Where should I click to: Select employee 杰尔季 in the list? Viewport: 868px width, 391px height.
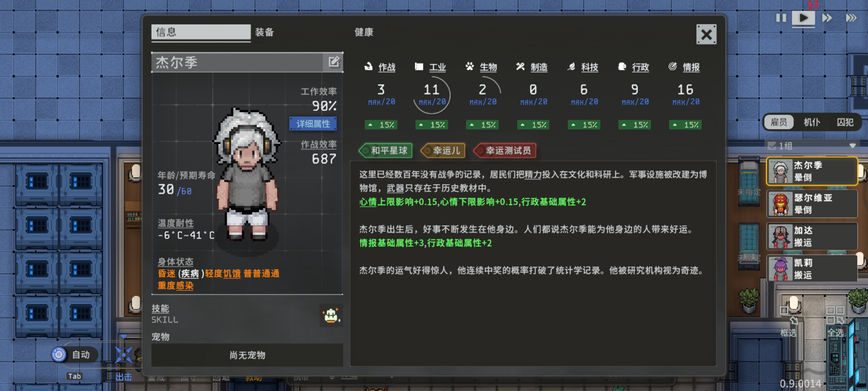pos(812,171)
